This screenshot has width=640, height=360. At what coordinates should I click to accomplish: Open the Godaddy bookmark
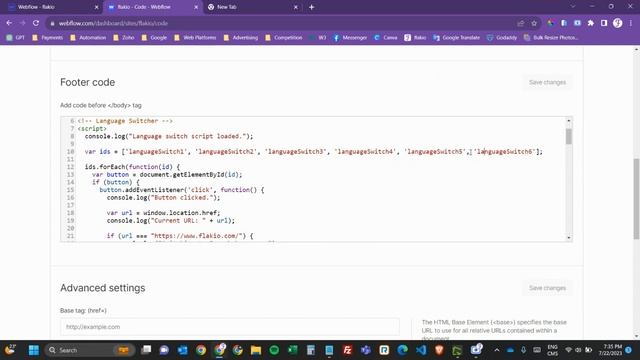[x=502, y=38]
